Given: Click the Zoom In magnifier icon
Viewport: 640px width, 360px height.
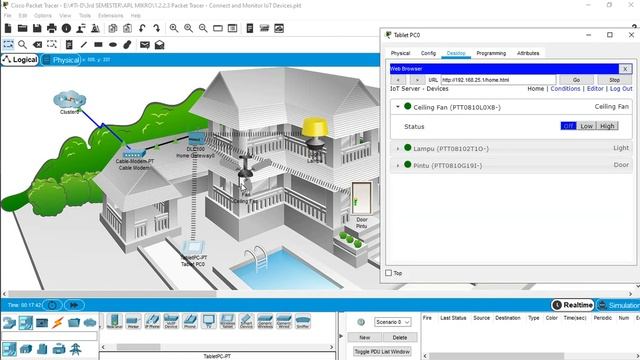Looking at the screenshot, I should 174,28.
